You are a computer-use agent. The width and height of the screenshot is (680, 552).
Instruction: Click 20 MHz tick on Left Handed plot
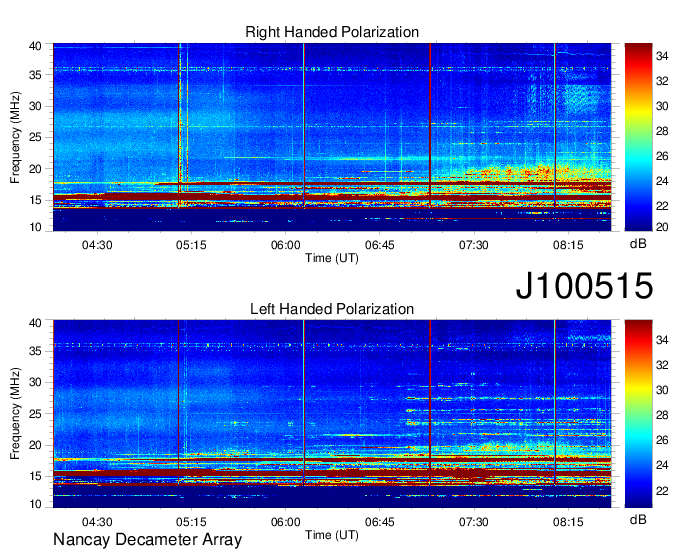click(x=35, y=446)
